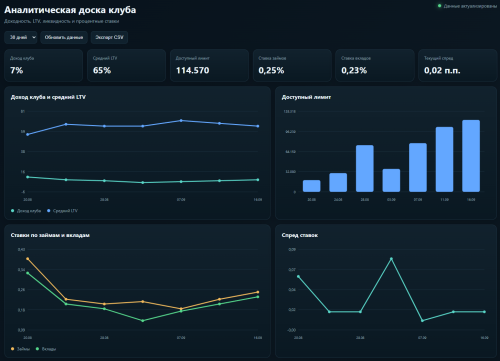500x361 pixels.
Task: Select the 0,25% loan rate value
Action: (271, 70)
